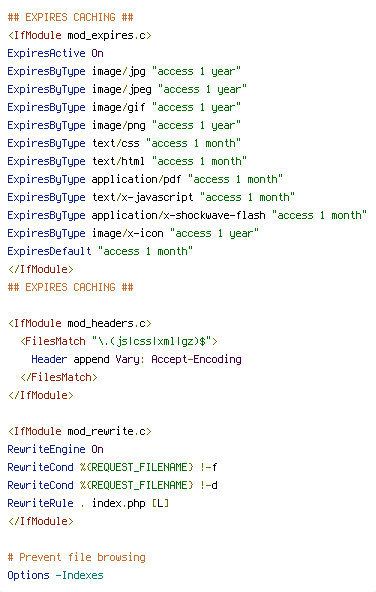The height and width of the screenshot is (592, 376).
Task: Click the text/css "access 1 month" value
Action: [193, 143]
